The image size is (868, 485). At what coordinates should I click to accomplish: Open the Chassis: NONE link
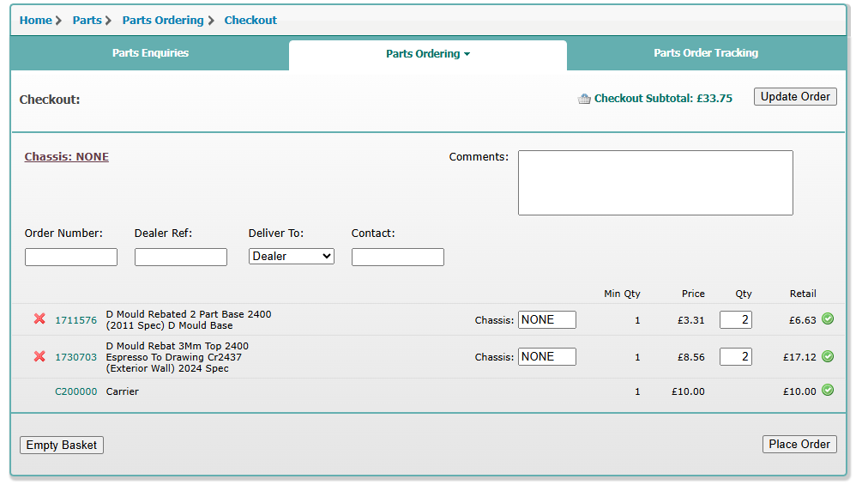coord(67,157)
